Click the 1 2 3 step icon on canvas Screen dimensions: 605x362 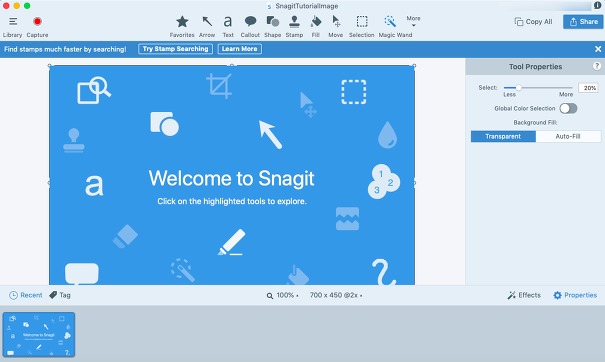tap(384, 181)
